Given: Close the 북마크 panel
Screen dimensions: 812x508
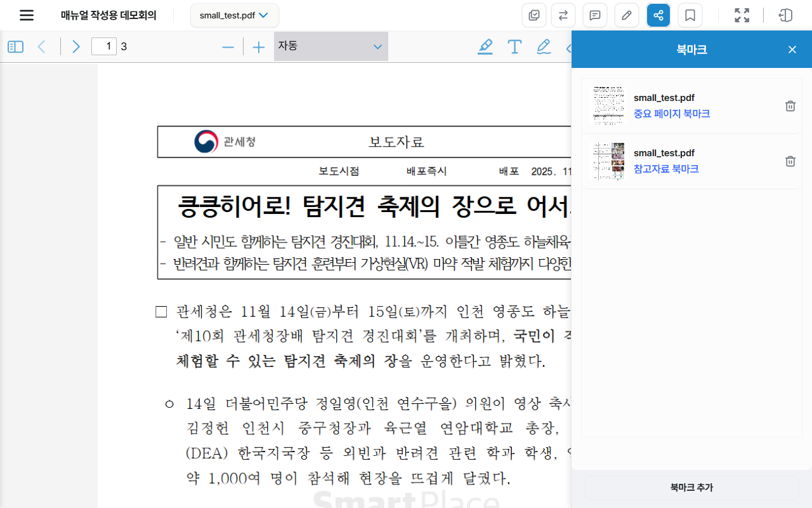Looking at the screenshot, I should coord(792,50).
